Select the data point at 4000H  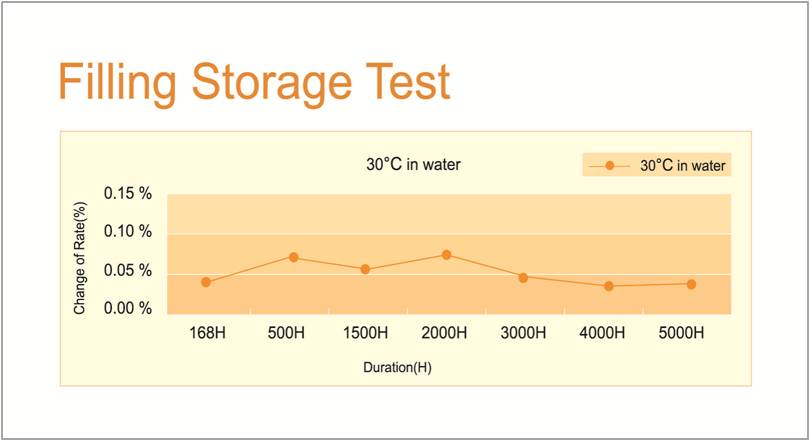[608, 286]
